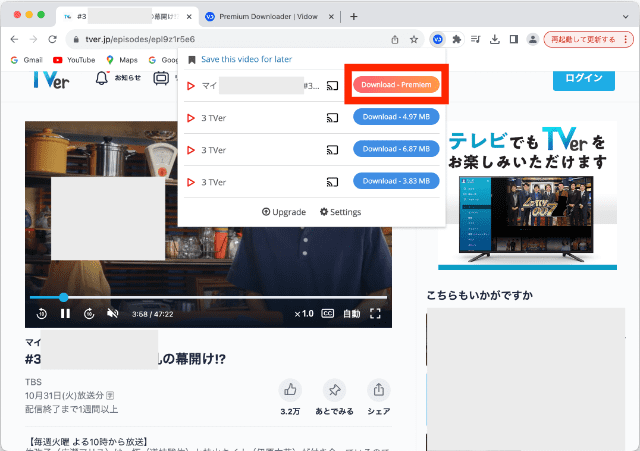Viewport: 640px width, 451px height.
Task: Pause the video playback
Action: [65, 313]
